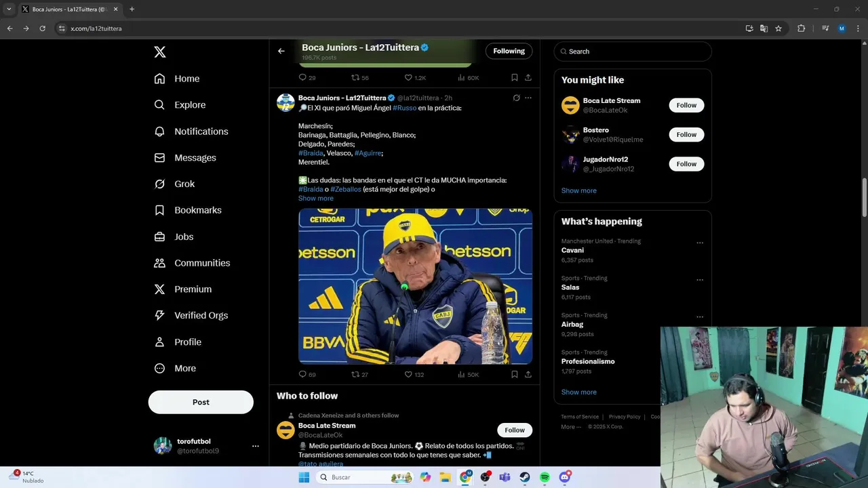
Task: Open a new browser tab
Action: point(132,9)
